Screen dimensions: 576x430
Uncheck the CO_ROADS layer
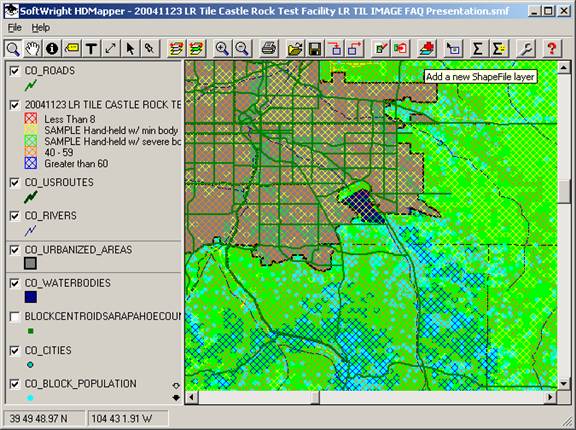tap(14, 71)
